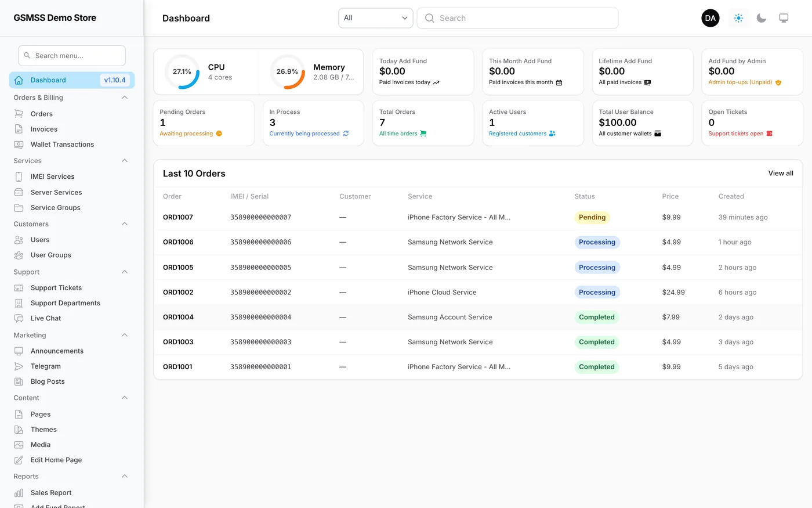Collapse the Customers sidebar section
The height and width of the screenshot is (508, 812).
pos(125,224)
